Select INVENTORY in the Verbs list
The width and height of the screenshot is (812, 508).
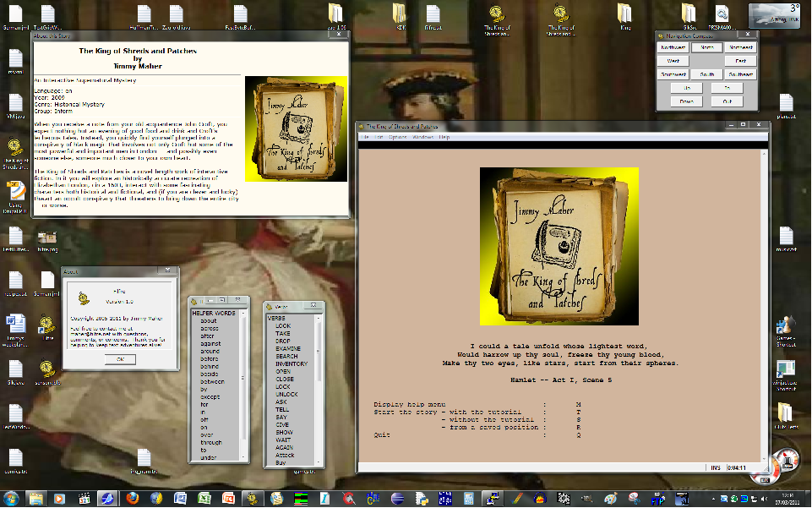point(292,363)
